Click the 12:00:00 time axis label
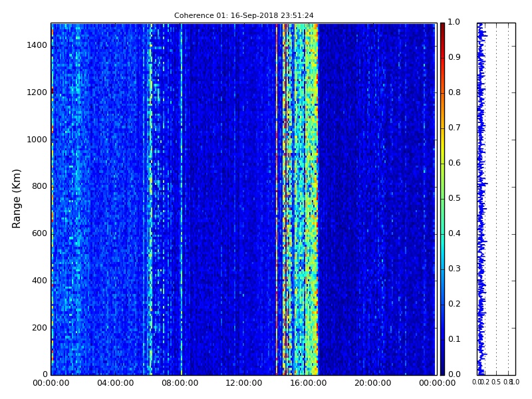The width and height of the screenshot is (532, 399). point(244,383)
